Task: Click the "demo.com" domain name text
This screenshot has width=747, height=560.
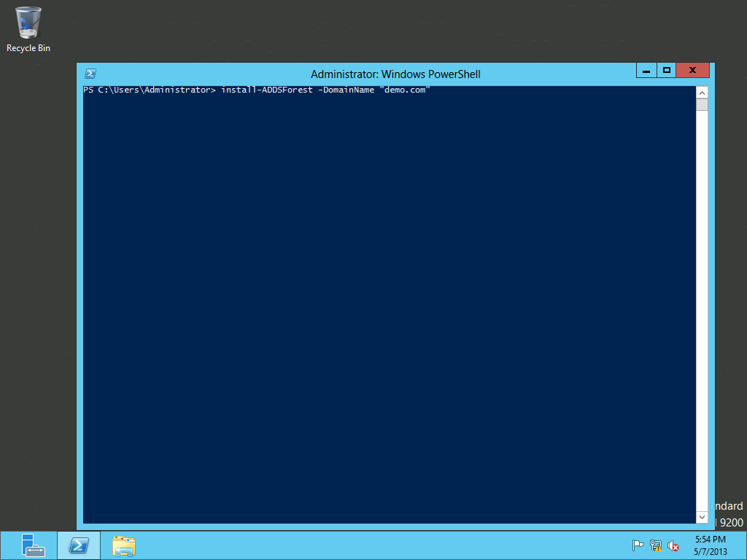Action: 405,90
